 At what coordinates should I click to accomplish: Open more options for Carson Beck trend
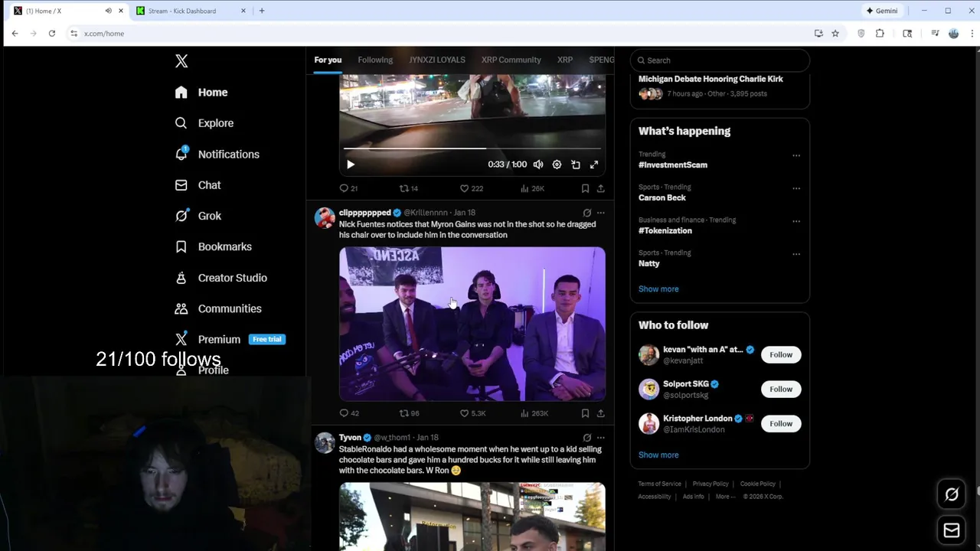point(796,188)
